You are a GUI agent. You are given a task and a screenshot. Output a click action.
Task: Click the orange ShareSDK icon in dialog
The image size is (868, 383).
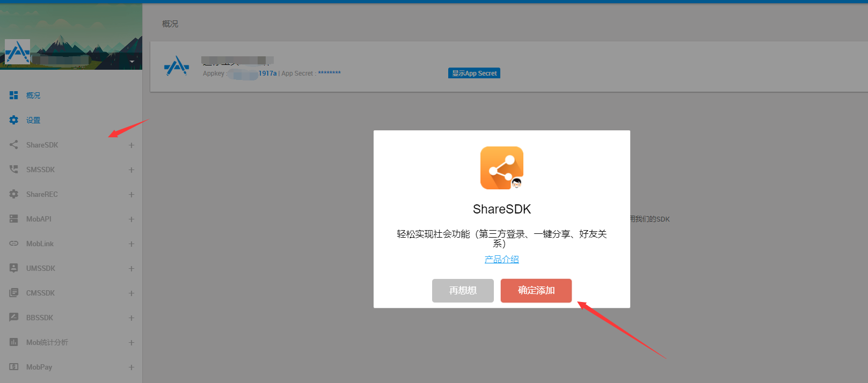502,168
